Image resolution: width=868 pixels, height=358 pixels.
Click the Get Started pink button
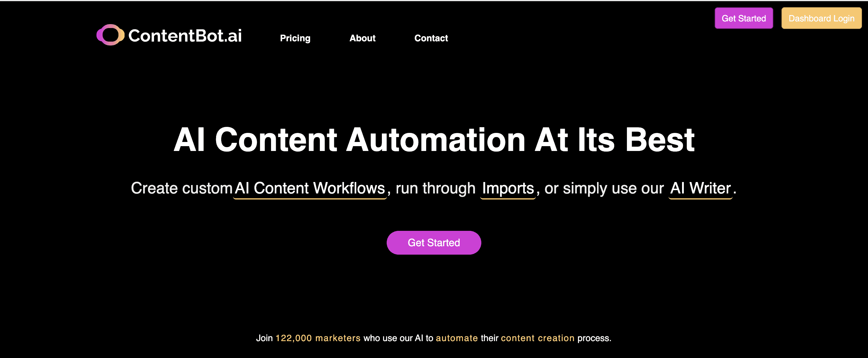(434, 242)
